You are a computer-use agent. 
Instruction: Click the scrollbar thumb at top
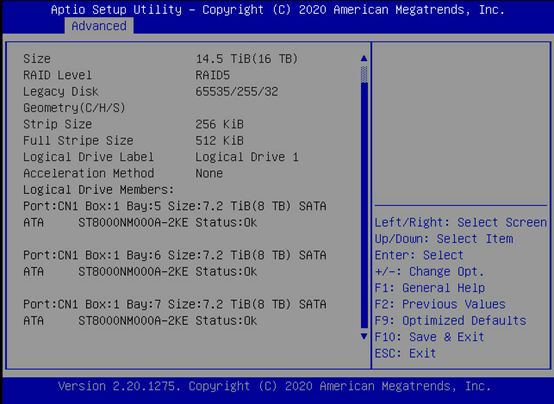(x=364, y=74)
